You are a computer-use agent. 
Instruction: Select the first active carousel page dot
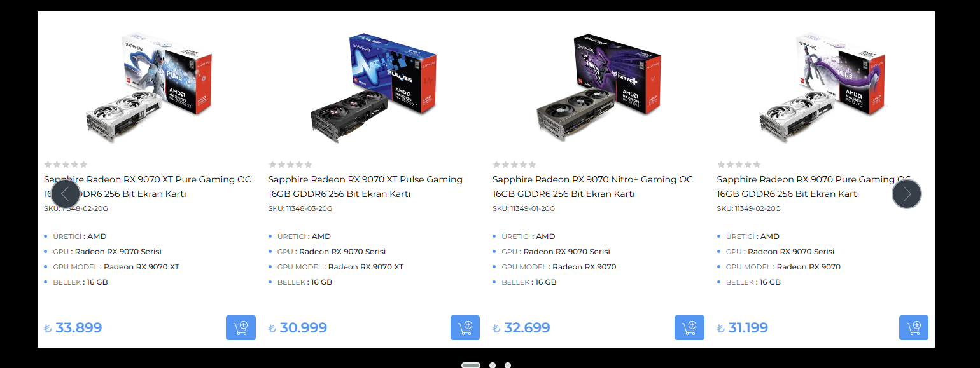click(x=471, y=365)
